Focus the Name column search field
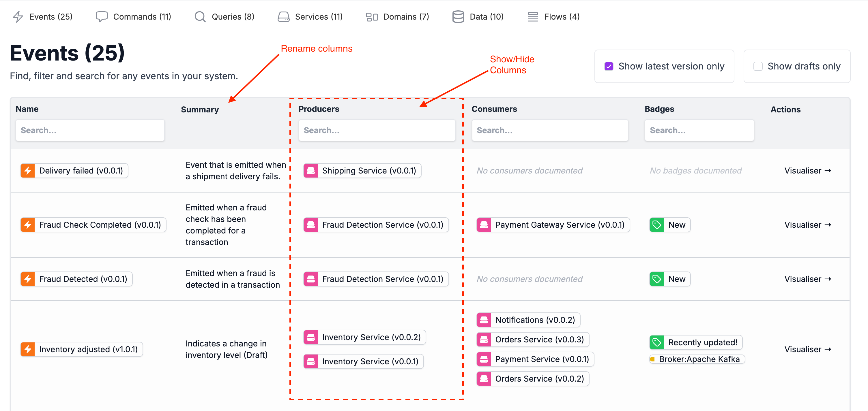The height and width of the screenshot is (411, 868). pyautogui.click(x=90, y=130)
